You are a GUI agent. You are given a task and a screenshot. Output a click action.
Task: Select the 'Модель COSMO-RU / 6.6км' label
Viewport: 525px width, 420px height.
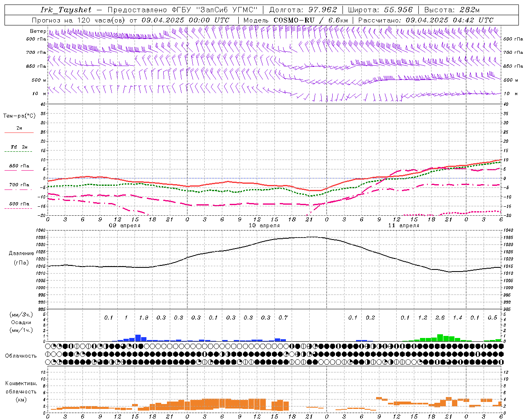(x=295, y=20)
